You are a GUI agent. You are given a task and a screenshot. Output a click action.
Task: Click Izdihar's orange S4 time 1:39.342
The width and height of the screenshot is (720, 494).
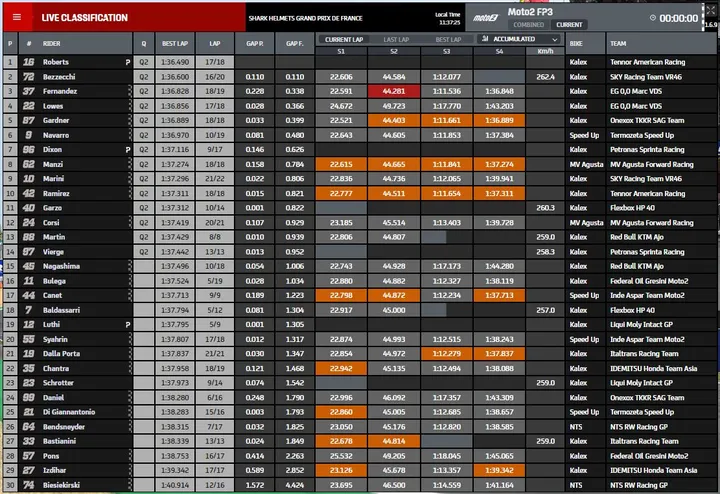point(499,470)
